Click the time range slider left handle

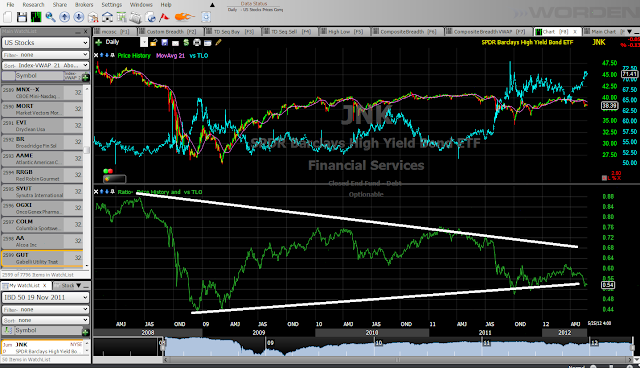pos(162,347)
